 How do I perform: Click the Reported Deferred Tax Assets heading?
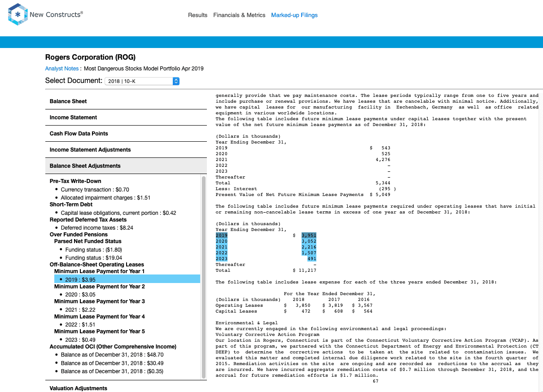(x=88, y=220)
